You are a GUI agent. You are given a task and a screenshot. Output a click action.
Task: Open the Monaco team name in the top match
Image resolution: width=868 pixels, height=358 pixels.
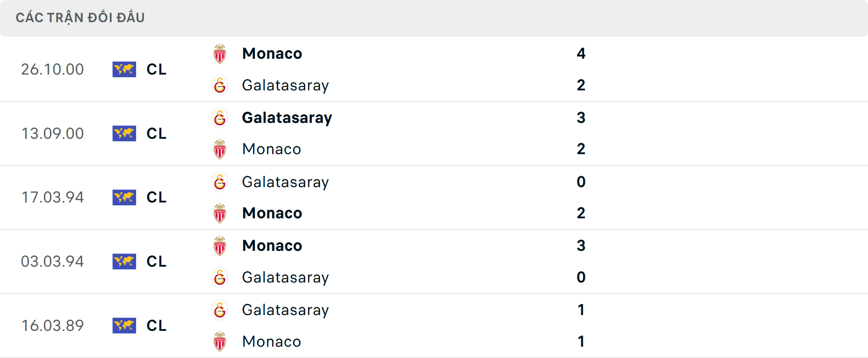272,53
